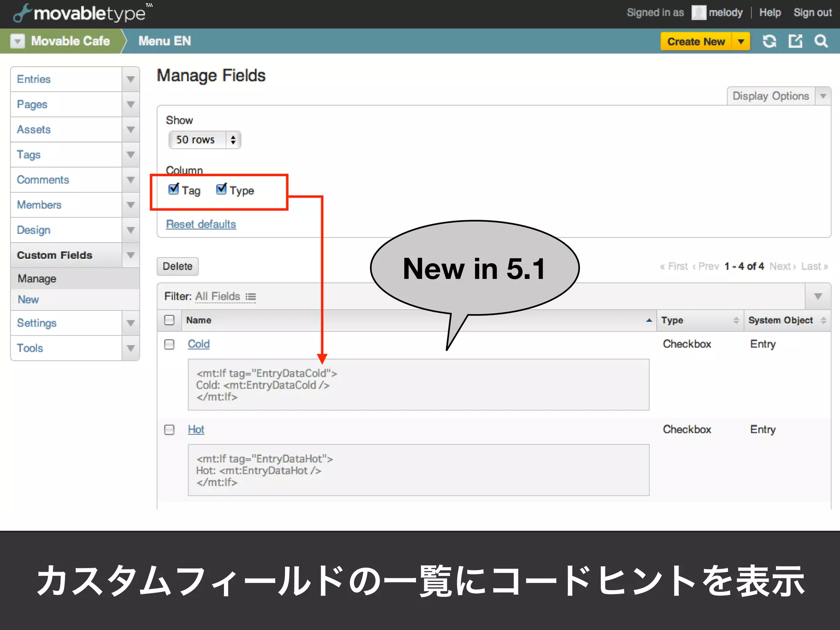This screenshot has height=630, width=840.
Task: Open the Cold field link
Action: [x=199, y=344]
